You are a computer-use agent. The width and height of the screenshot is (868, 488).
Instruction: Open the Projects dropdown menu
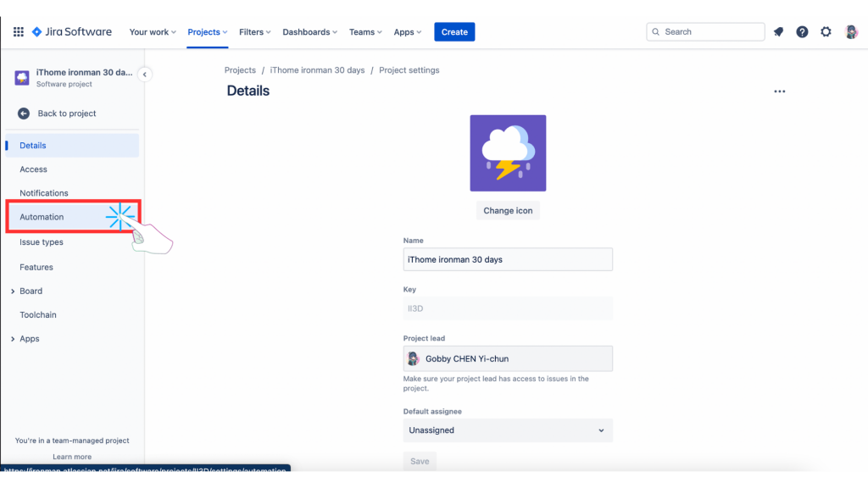207,32
